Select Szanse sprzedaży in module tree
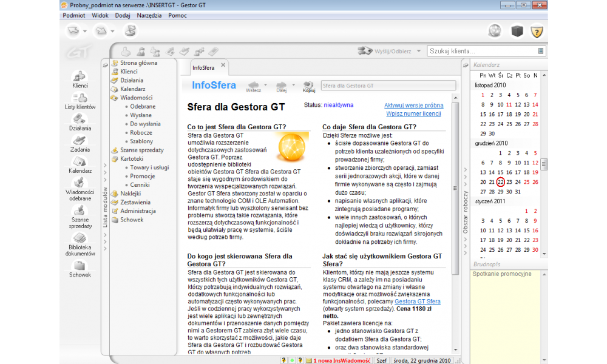The image size is (607, 364). coord(141,150)
